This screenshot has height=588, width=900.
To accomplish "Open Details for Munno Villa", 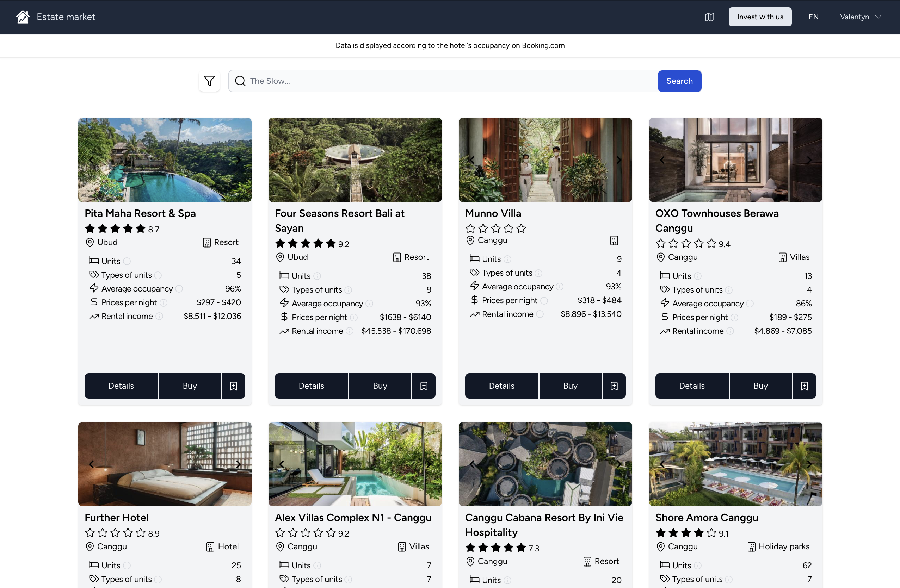I will click(x=501, y=386).
